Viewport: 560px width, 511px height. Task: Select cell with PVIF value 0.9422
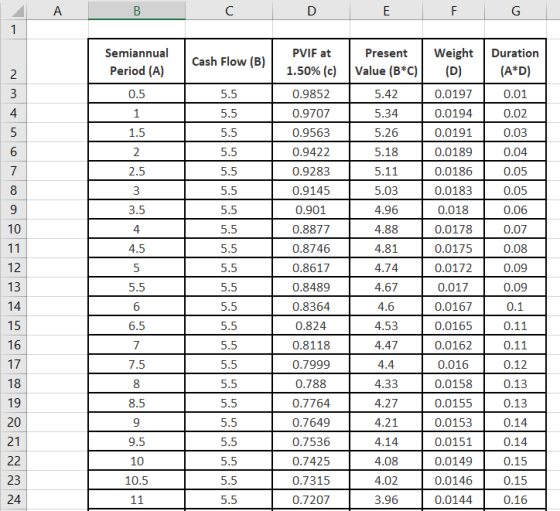[x=311, y=151]
